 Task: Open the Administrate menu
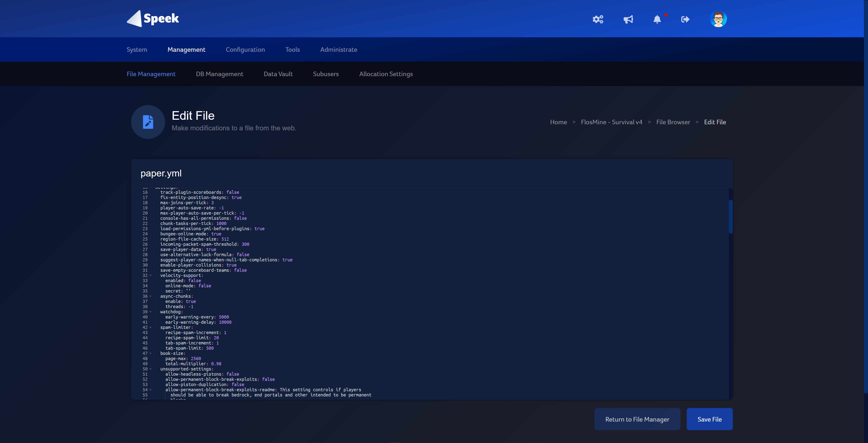(339, 49)
